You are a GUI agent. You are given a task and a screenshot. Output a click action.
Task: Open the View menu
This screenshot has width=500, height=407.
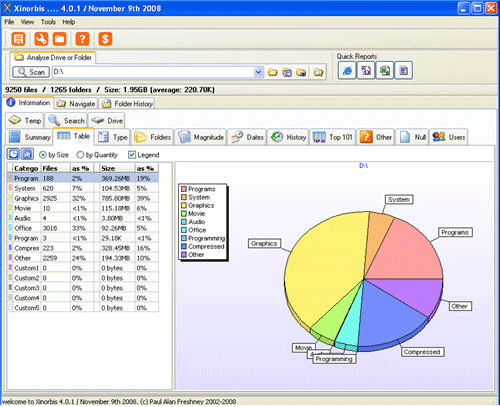tap(27, 22)
